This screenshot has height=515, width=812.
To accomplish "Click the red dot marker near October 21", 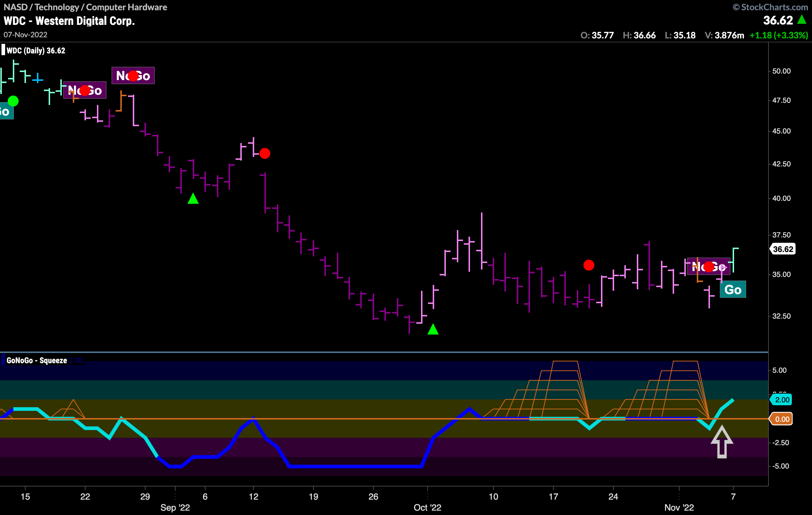I will pos(589,265).
